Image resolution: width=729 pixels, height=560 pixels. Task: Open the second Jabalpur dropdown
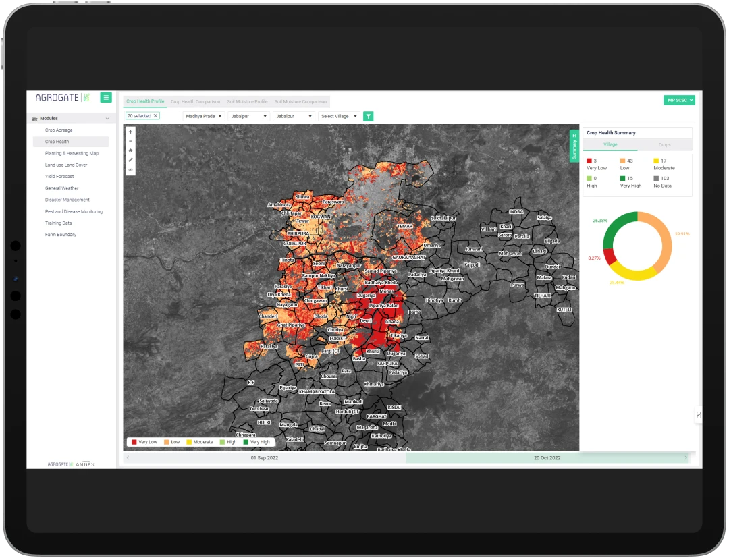(294, 116)
